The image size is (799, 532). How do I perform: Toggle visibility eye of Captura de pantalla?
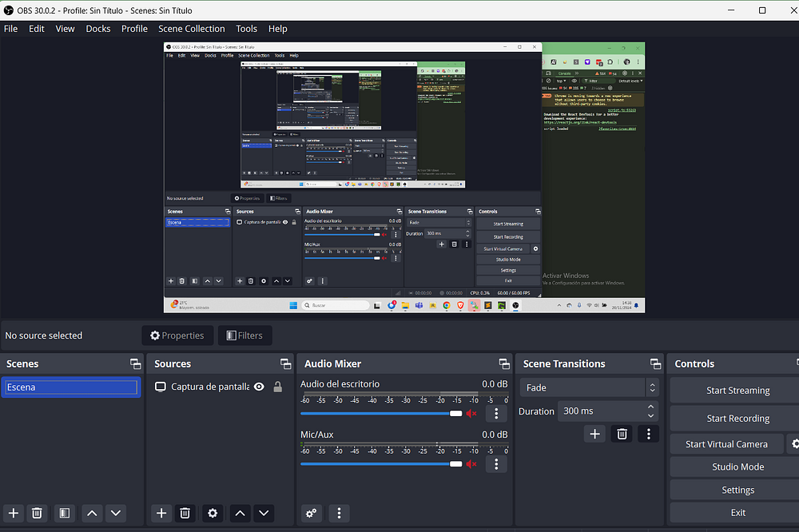coord(259,387)
